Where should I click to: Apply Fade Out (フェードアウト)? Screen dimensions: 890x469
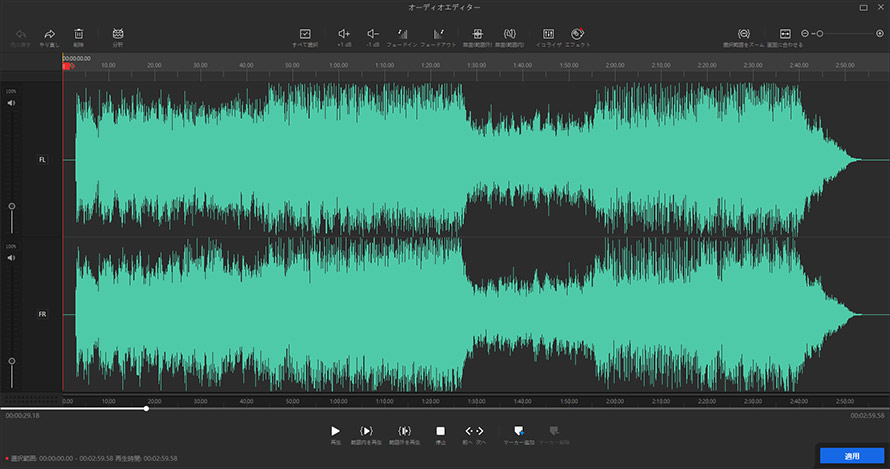tap(438, 34)
